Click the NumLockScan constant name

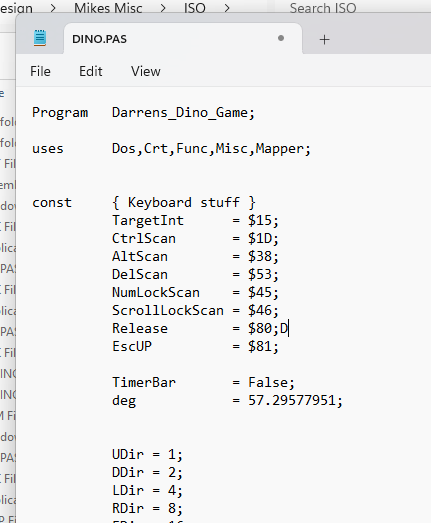(x=156, y=293)
